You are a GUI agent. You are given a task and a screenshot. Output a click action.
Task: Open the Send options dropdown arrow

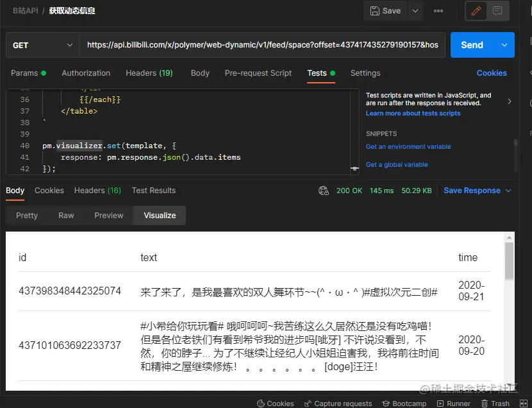pyautogui.click(x=504, y=45)
